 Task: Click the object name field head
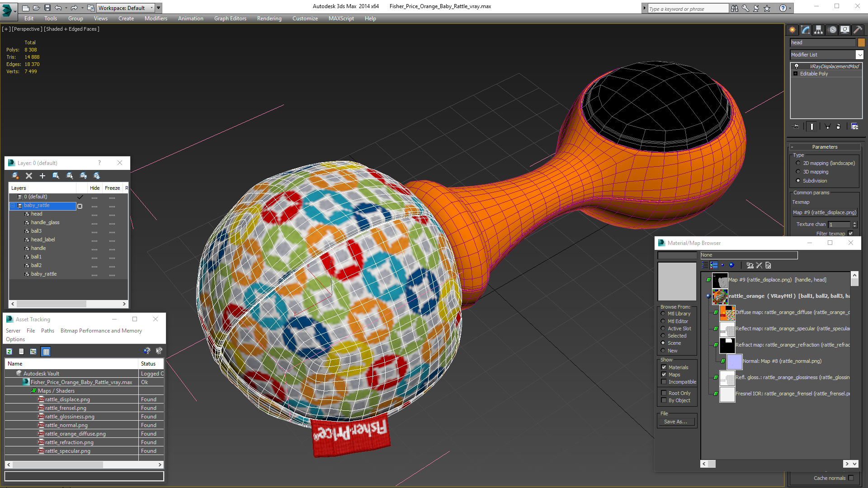823,42
